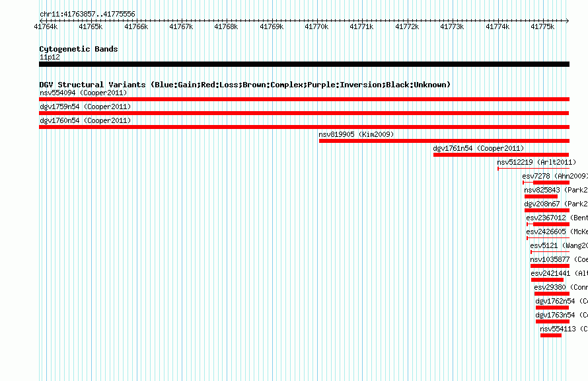Click the 41764k ruler tick label
This screenshot has width=588, height=381.
pyautogui.click(x=46, y=26)
